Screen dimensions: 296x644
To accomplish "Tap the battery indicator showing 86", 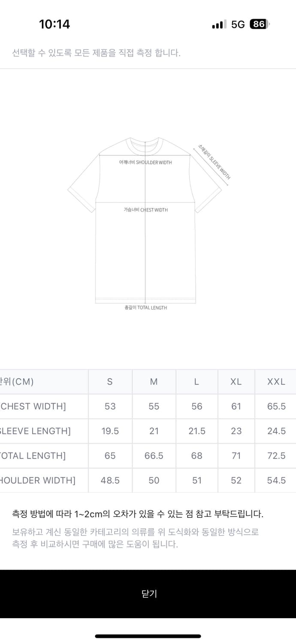I will (260, 24).
